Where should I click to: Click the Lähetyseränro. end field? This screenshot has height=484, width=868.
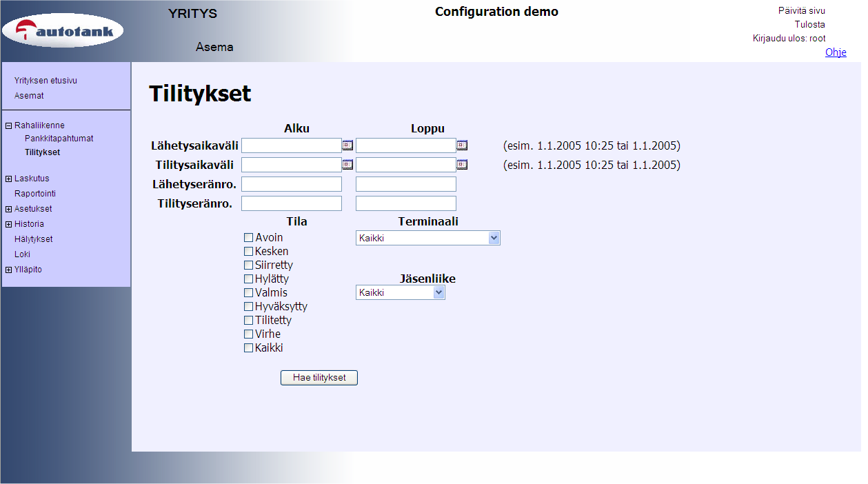(x=406, y=184)
